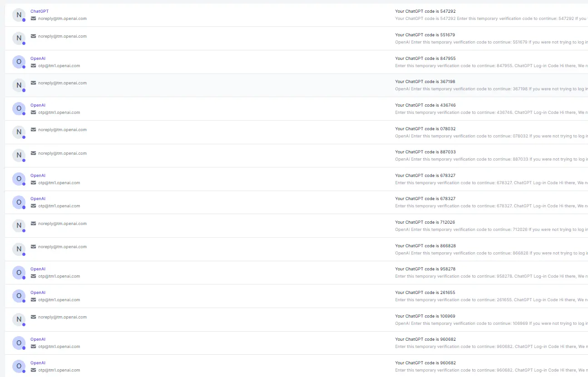The width and height of the screenshot is (588, 377).
Task: Open email 'Your ChatGPT code is 367198'
Action: coord(425,82)
